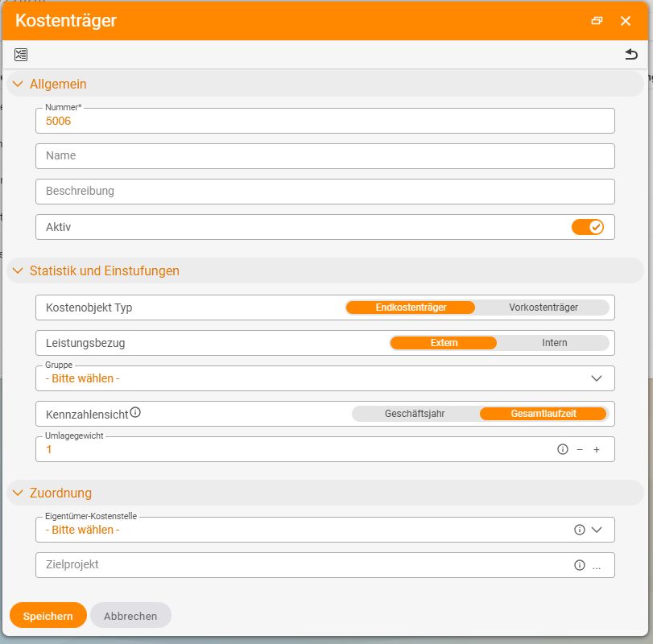
Task: Click the Excel export icon in toolbar
Action: pos(21,55)
